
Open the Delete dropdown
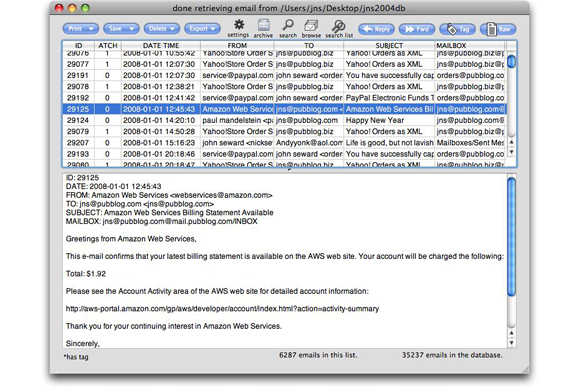(162, 28)
